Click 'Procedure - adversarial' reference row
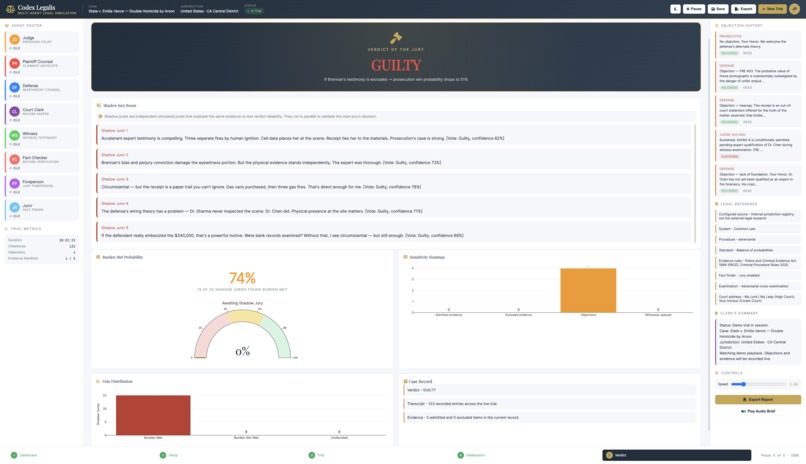The width and height of the screenshot is (806, 464). point(758,239)
